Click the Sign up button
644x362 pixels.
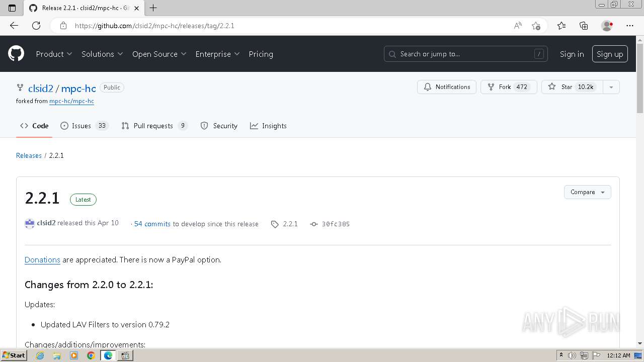click(x=610, y=54)
